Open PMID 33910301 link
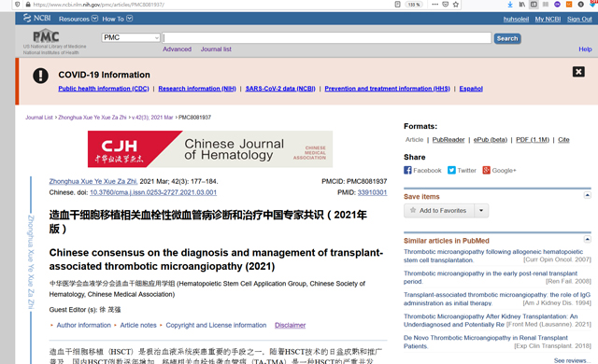Viewport: 598px width, 364px height. (x=372, y=192)
